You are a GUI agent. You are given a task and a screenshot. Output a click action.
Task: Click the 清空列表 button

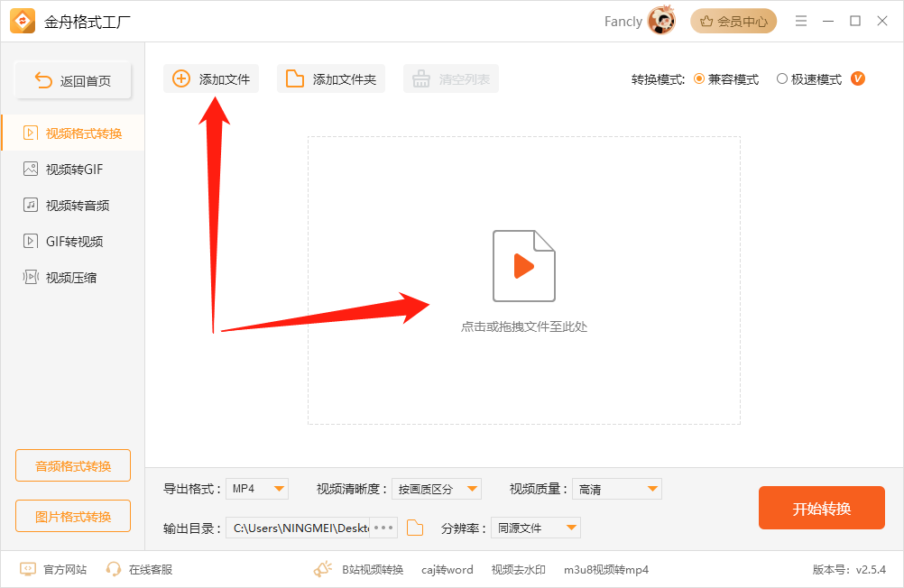(x=451, y=79)
